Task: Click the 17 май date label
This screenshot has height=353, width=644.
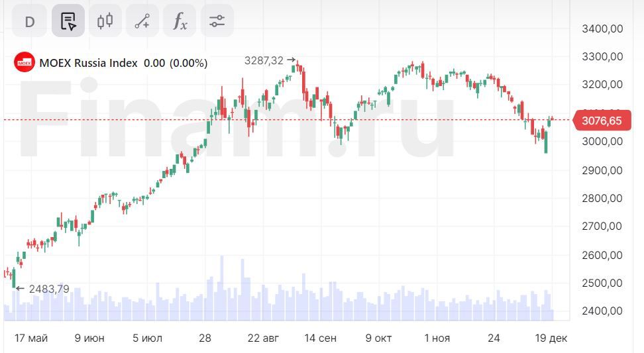Action: click(31, 338)
